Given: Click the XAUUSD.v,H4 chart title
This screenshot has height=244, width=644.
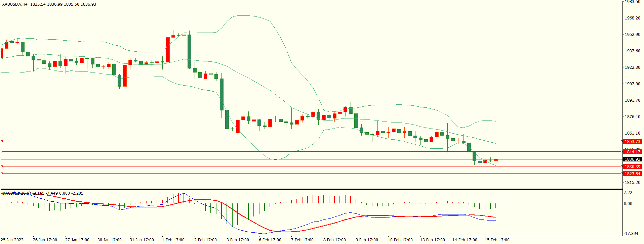Looking at the screenshot, I should click(15, 4).
